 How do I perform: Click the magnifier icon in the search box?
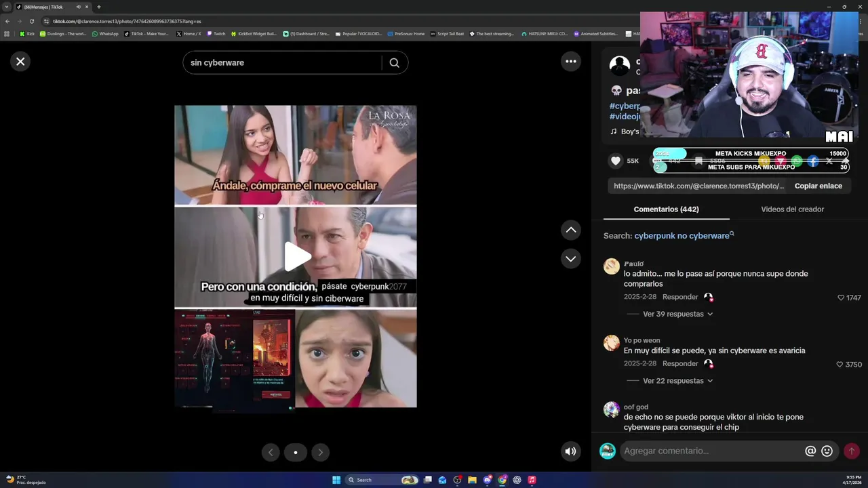pyautogui.click(x=394, y=62)
